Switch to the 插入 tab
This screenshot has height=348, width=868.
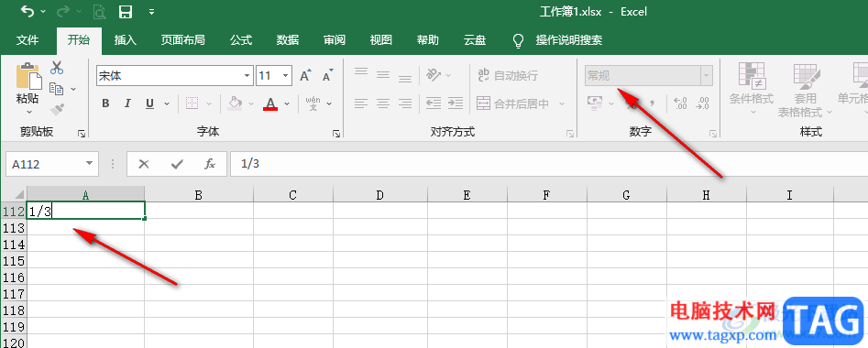coord(125,39)
